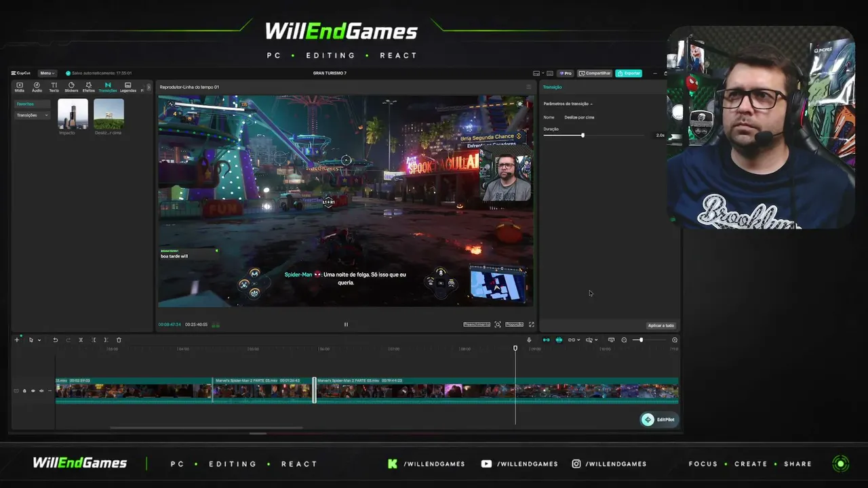Select Favoritos in the transitions sidebar

point(32,104)
